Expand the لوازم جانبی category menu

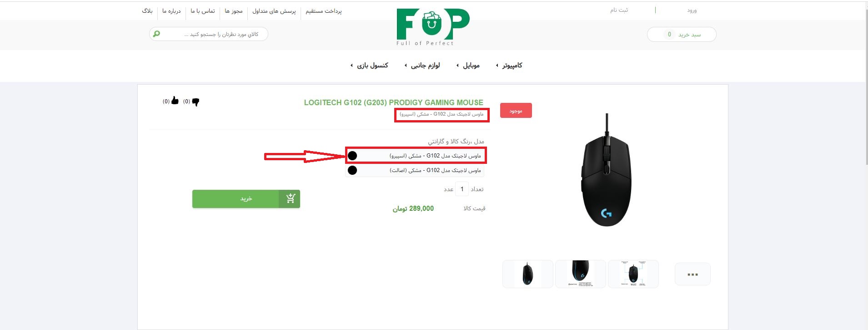pyautogui.click(x=422, y=66)
